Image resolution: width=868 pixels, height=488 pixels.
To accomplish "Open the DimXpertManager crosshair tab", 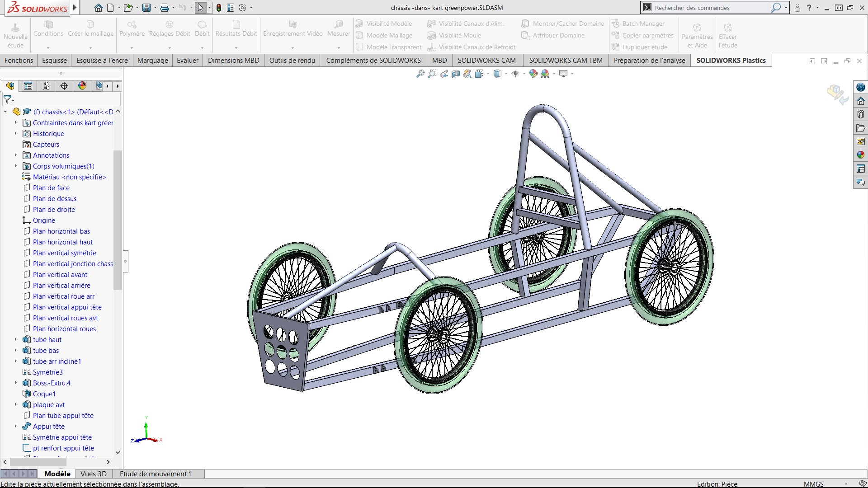I will tap(64, 86).
